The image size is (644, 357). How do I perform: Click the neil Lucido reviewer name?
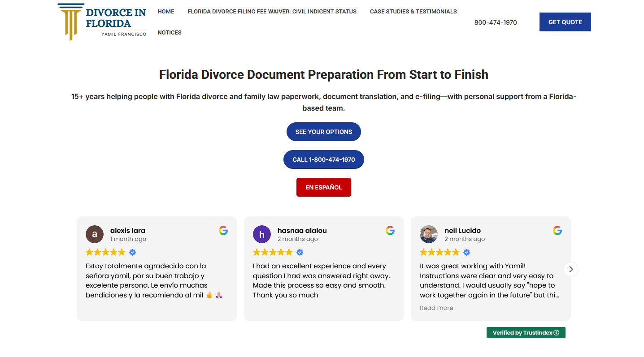tap(462, 231)
